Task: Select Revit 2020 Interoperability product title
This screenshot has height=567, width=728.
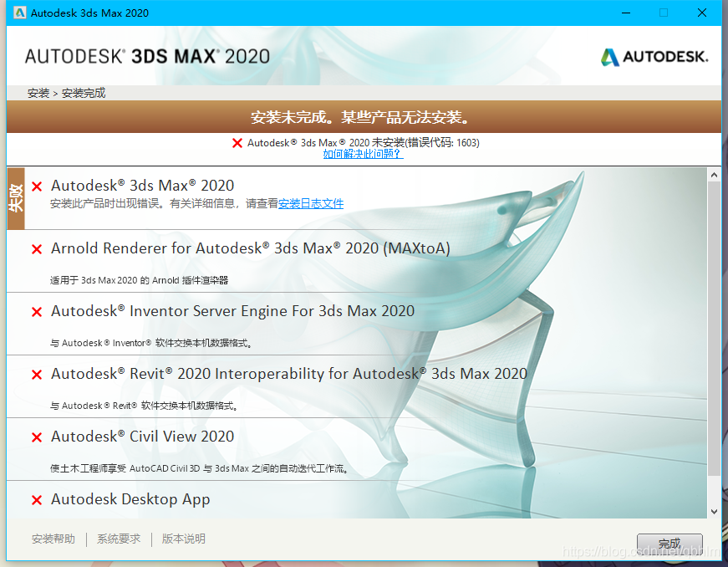Action: click(289, 374)
